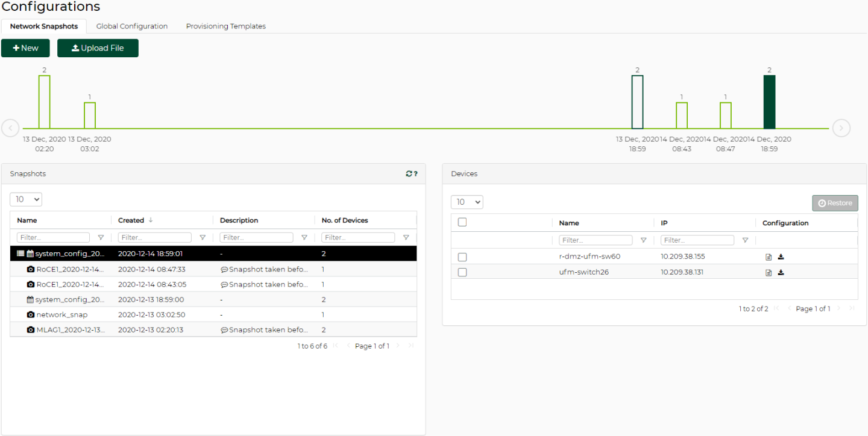Open Snapshots page size dropdown
This screenshot has height=436, width=868.
tap(26, 199)
